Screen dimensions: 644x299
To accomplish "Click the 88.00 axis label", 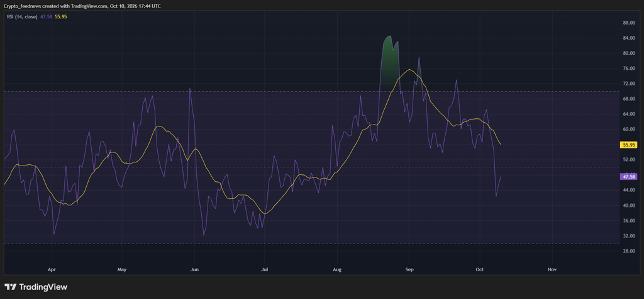I will [629, 23].
